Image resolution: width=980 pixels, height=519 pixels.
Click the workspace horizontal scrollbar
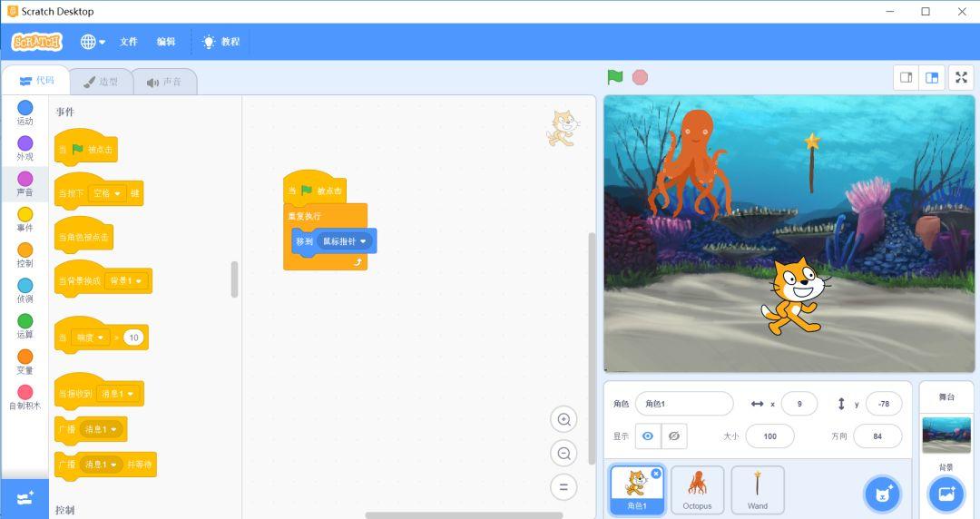pos(464,516)
